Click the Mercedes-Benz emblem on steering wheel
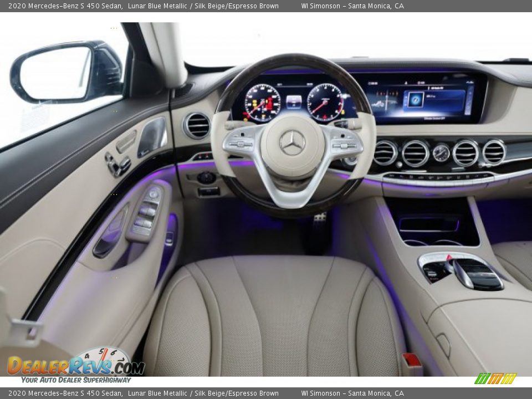The height and width of the screenshot is (399, 532). click(x=293, y=144)
